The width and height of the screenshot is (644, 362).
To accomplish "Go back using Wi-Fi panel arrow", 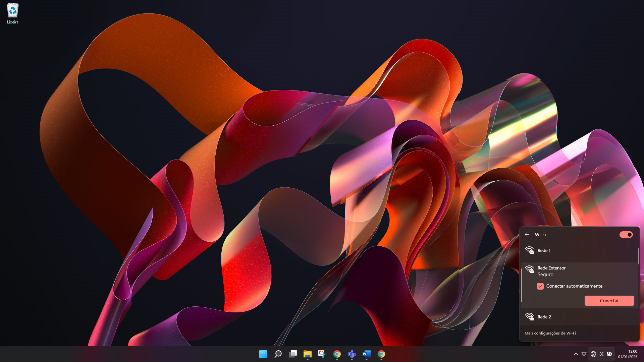I will pos(527,235).
